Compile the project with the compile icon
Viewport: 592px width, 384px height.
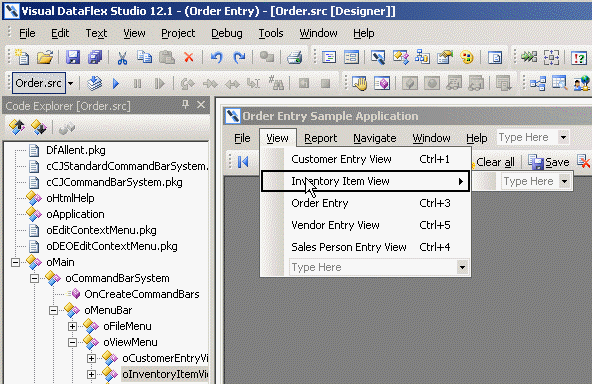click(x=94, y=83)
